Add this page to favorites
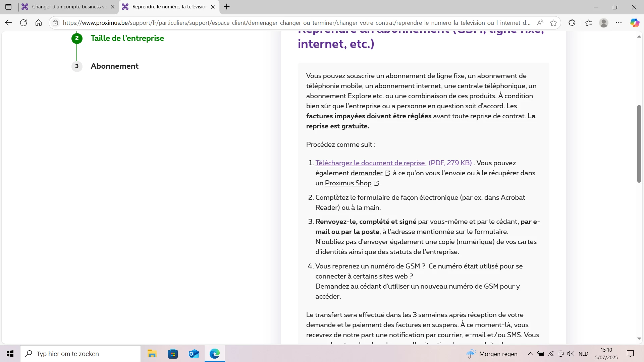Image resolution: width=644 pixels, height=362 pixels. [553, 23]
